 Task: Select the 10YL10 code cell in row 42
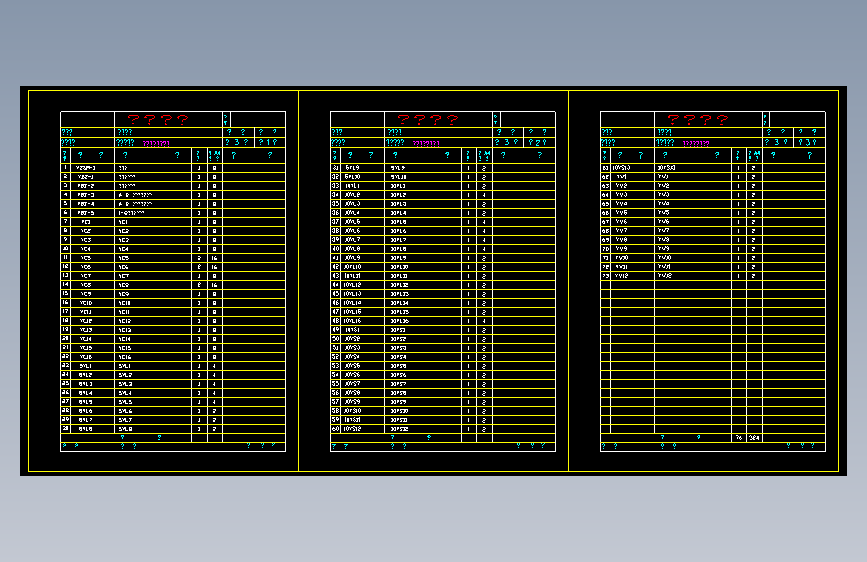click(x=352, y=267)
